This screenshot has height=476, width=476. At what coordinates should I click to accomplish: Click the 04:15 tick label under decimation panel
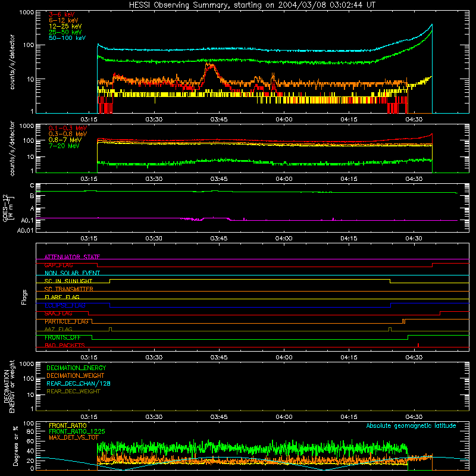coord(349,417)
